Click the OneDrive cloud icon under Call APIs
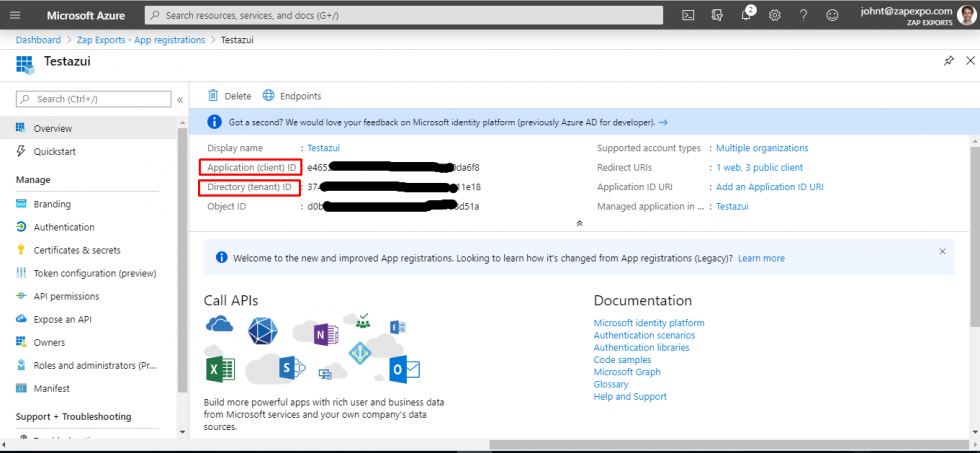The image size is (980, 453). tap(219, 324)
